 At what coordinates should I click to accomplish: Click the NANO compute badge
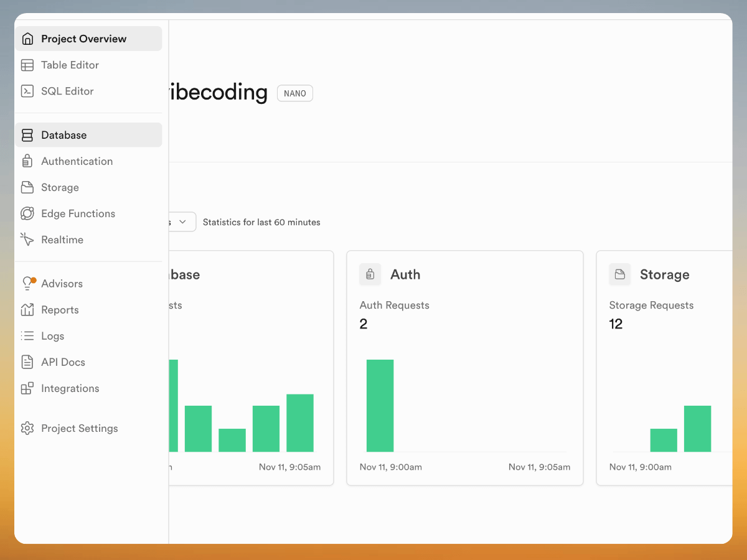pos(294,93)
